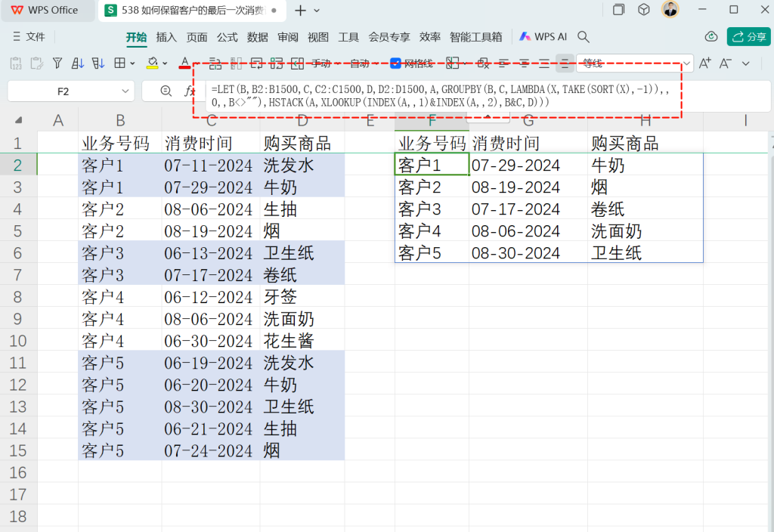Switch to the 数据 tab
The height and width of the screenshot is (532, 774).
(x=257, y=37)
